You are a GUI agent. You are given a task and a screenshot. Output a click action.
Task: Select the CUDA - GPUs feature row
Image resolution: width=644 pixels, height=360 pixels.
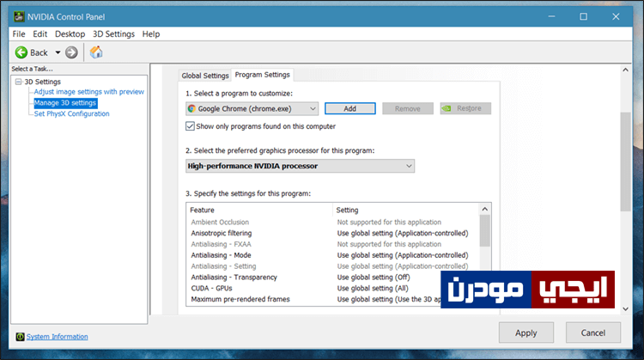point(332,288)
